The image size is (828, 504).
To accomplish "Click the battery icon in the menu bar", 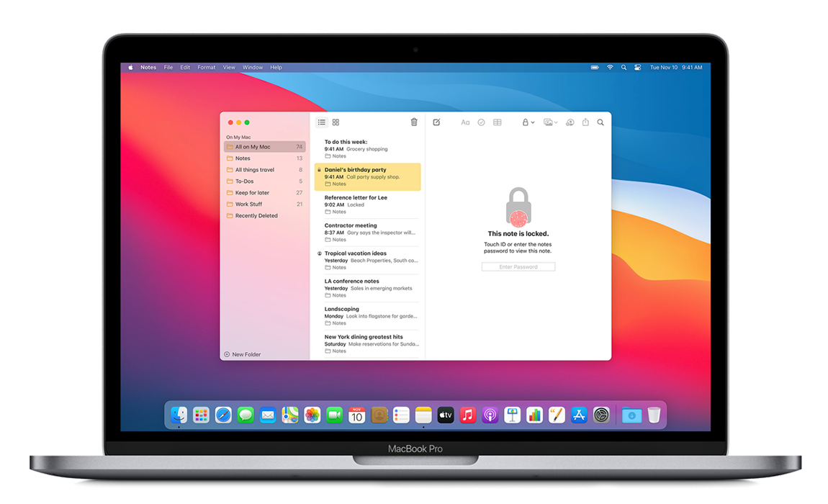I will click(x=595, y=68).
